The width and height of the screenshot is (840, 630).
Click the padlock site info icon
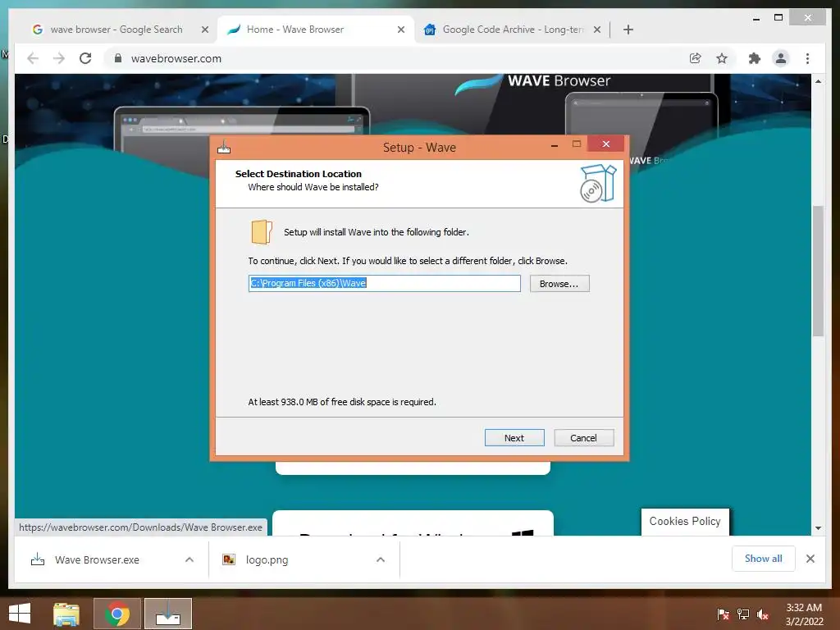118,58
